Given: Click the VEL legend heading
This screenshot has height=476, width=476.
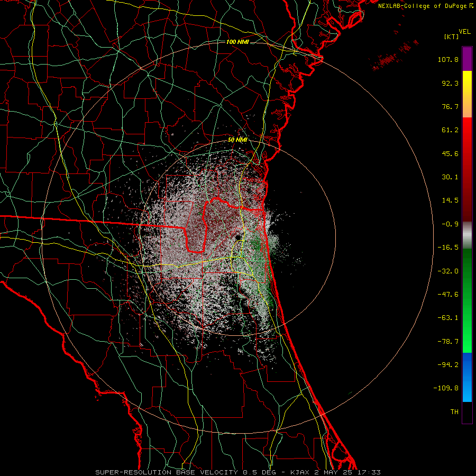Looking at the screenshot, I should (x=465, y=32).
